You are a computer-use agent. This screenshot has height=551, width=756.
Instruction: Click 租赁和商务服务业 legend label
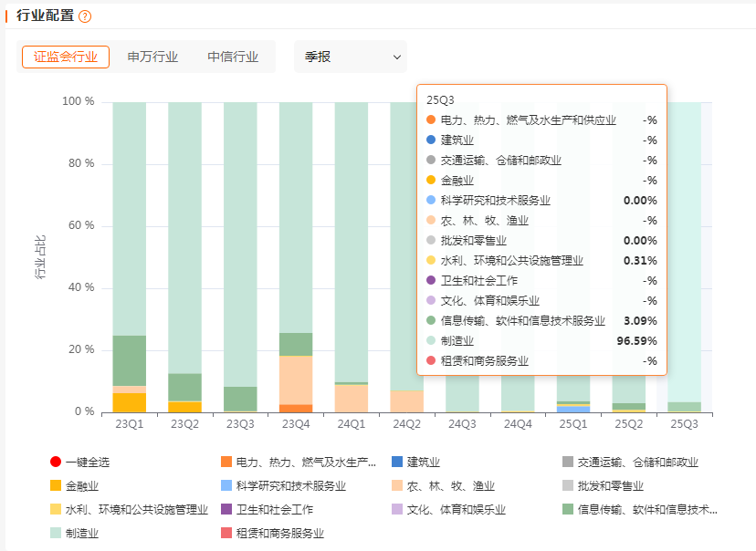(279, 534)
